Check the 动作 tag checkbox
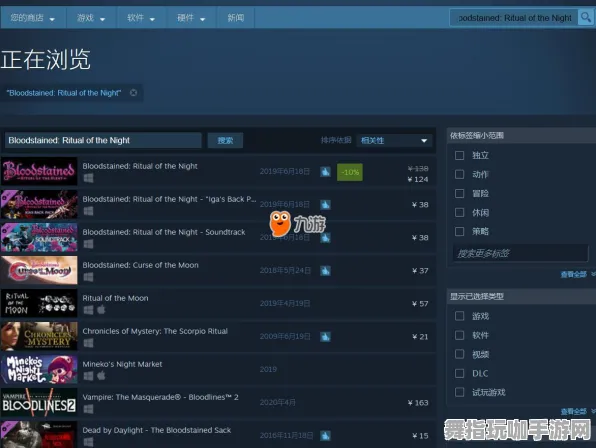The height and width of the screenshot is (448, 596). pyautogui.click(x=460, y=174)
